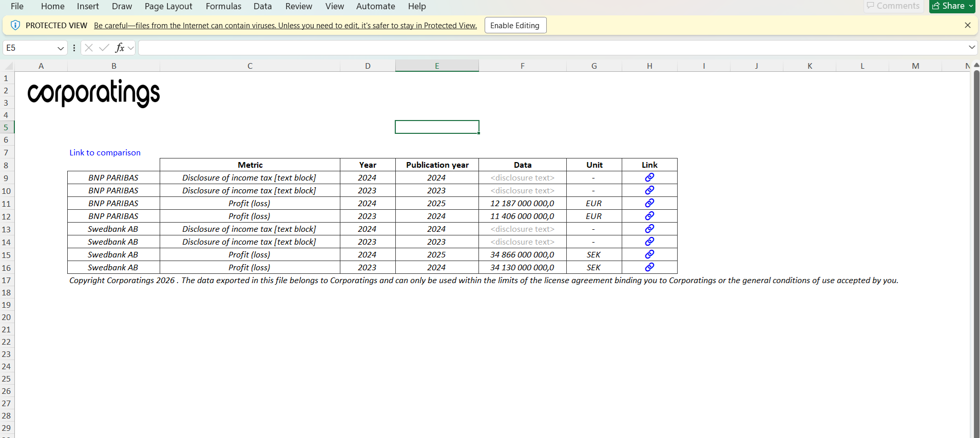
Task: Click the scroll up arrow of vertical scrollbar
Action: [976, 66]
